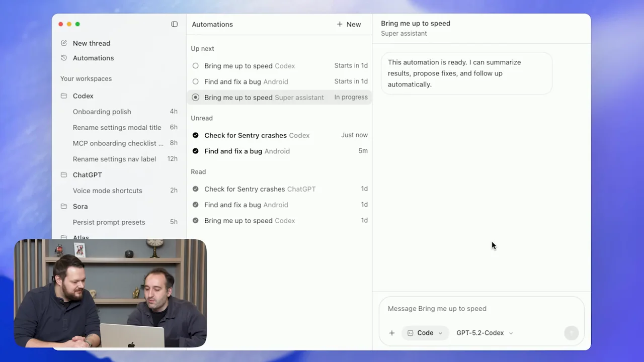This screenshot has width=644, height=362.
Task: Open unread Check for Sentry crashes Codex
Action: click(x=279, y=135)
